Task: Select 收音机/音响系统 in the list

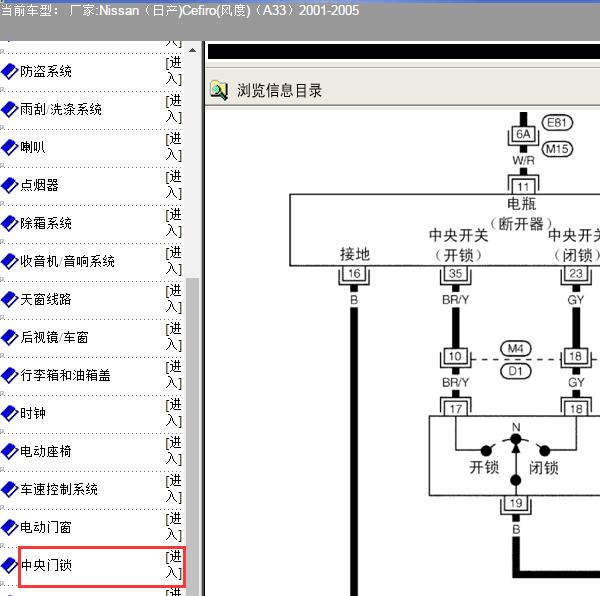Action: 67,261
